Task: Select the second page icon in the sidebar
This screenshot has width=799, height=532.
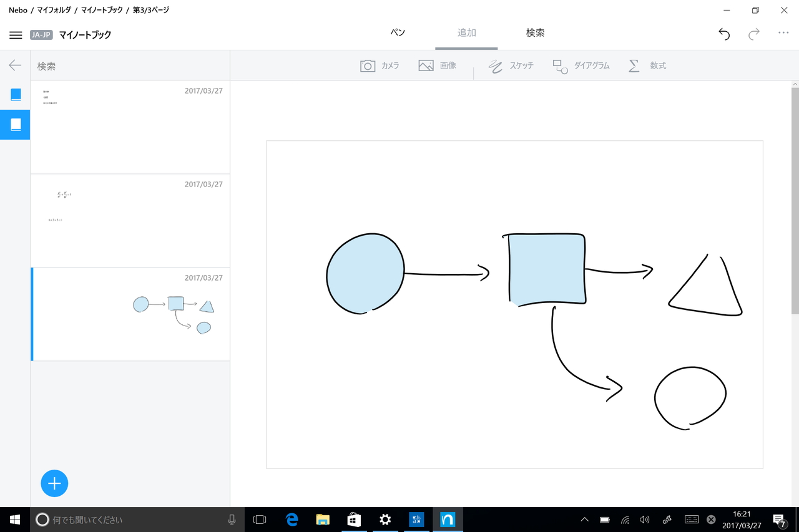Action: pyautogui.click(x=15, y=124)
